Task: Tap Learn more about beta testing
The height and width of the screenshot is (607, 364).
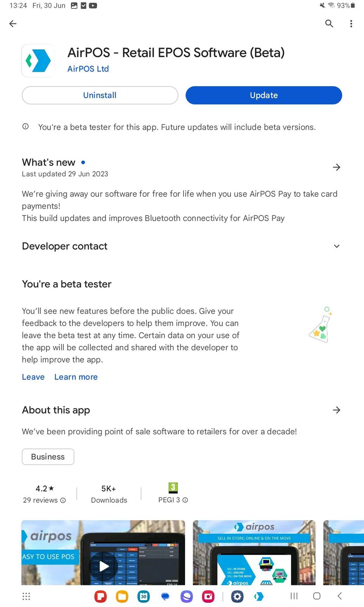Action: [76, 377]
